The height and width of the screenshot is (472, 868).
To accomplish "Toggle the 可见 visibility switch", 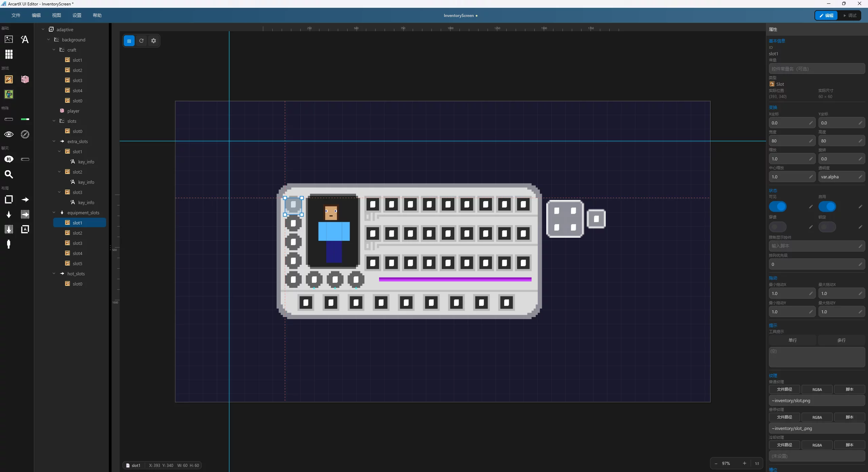I will [x=777, y=206].
